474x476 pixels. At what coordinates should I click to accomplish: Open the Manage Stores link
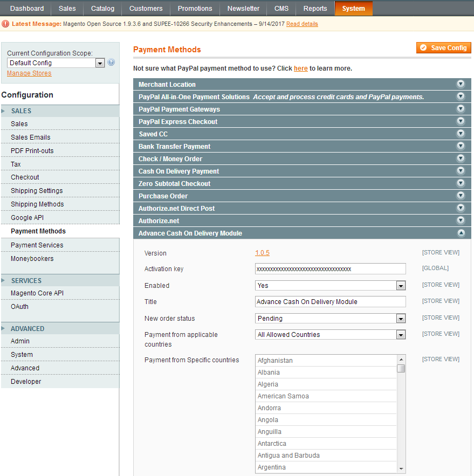[29, 73]
